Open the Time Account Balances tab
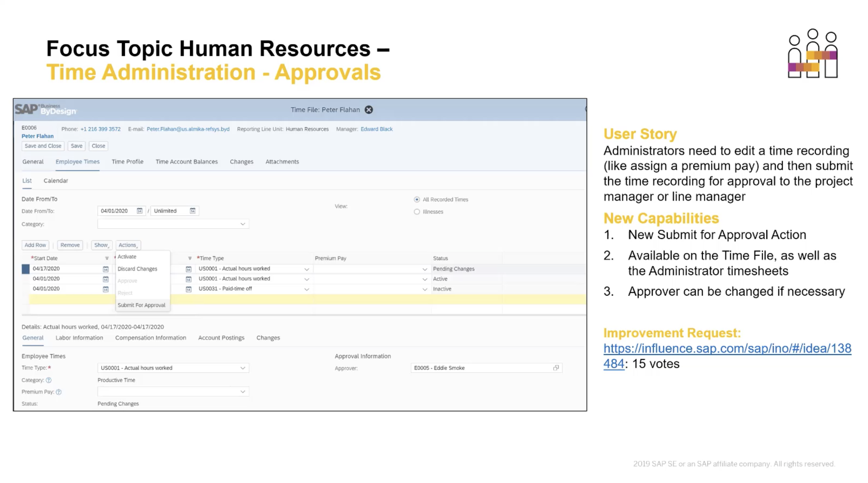Image resolution: width=868 pixels, height=483 pixels. point(186,161)
